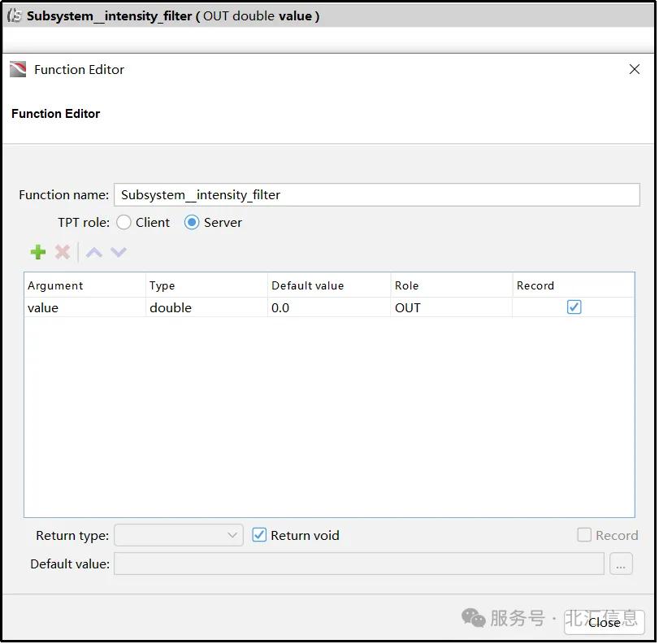The image size is (659, 644).
Task: Dismiss the dialog with the X
Action: point(635,69)
